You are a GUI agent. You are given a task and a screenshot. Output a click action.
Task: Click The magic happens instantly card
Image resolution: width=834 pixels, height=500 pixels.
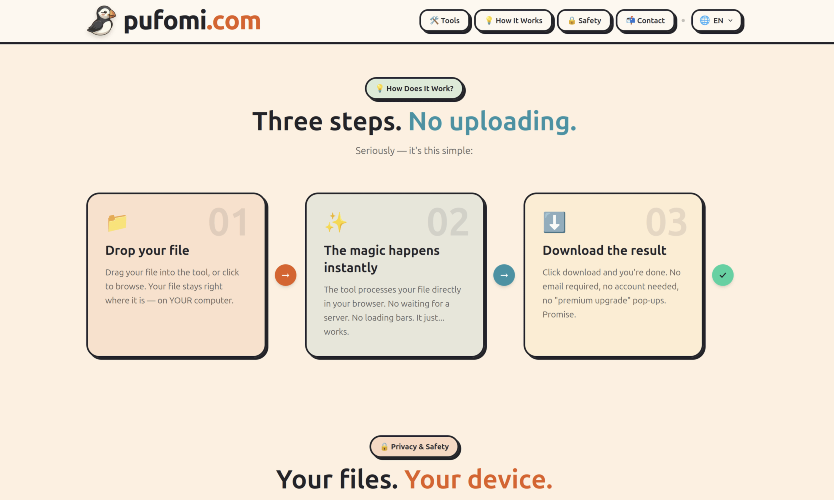[x=395, y=275]
